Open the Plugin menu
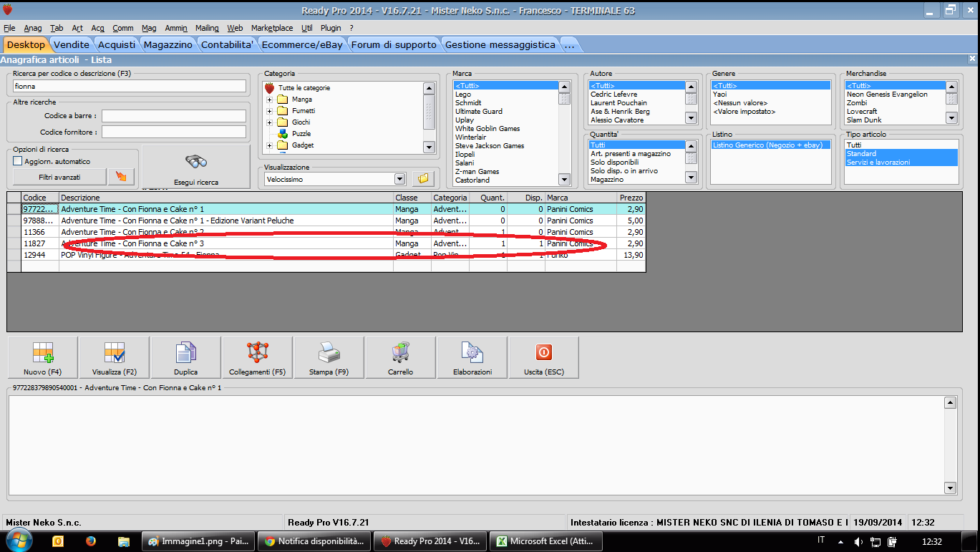980x552 pixels. pos(331,28)
